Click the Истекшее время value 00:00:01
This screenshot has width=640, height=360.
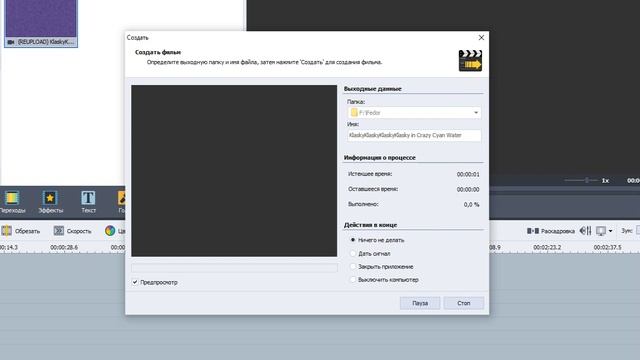pos(468,174)
